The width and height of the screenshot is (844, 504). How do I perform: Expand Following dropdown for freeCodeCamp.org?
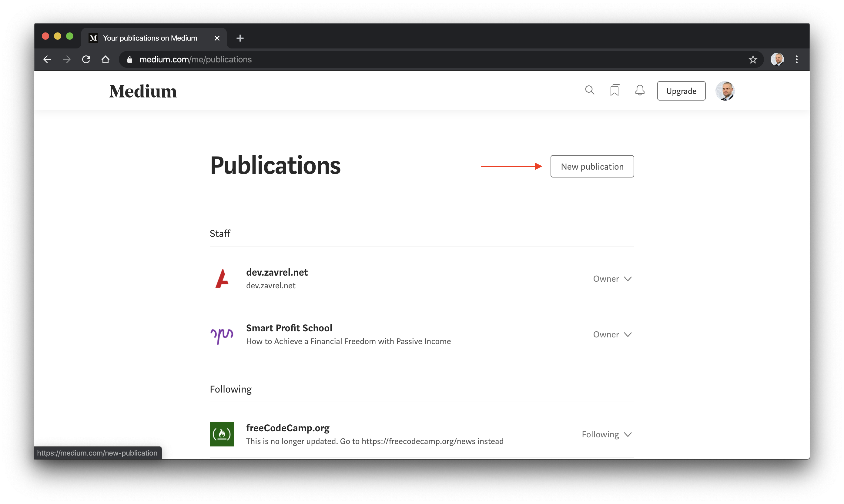point(607,434)
